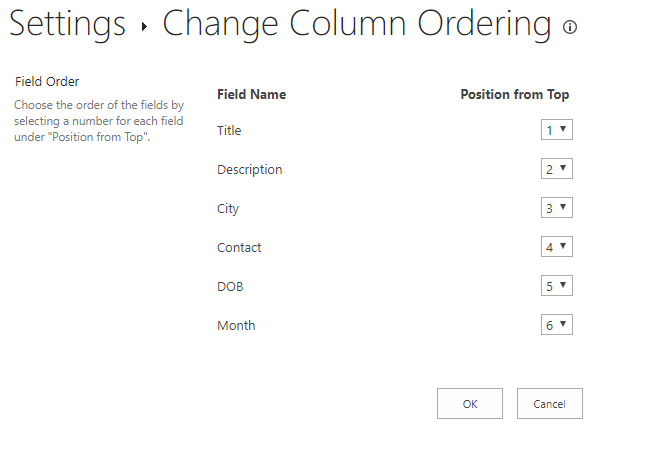Open position dropdown for the Title field
This screenshot has width=647, height=450.
click(556, 130)
